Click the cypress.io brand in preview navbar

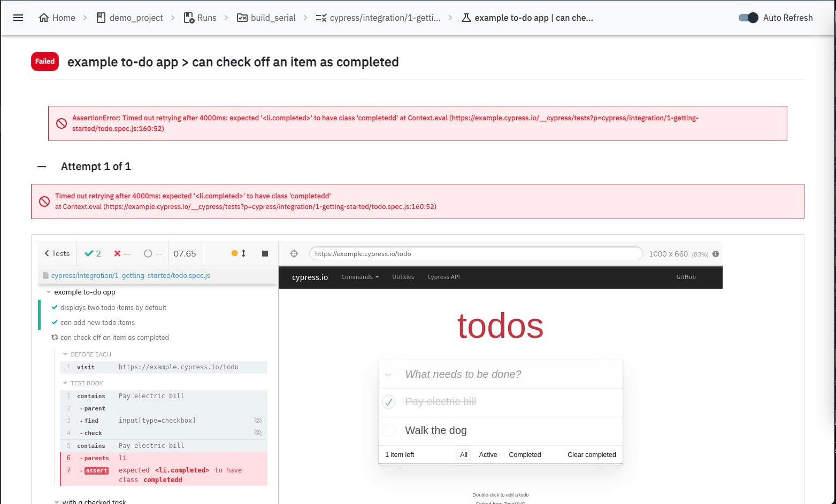tap(310, 277)
